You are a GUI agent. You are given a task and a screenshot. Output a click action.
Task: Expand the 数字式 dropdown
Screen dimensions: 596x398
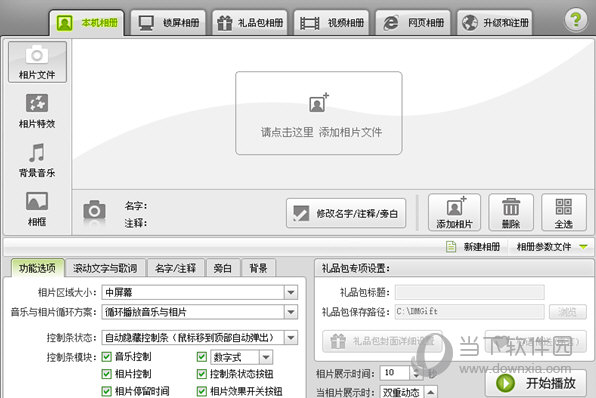266,357
